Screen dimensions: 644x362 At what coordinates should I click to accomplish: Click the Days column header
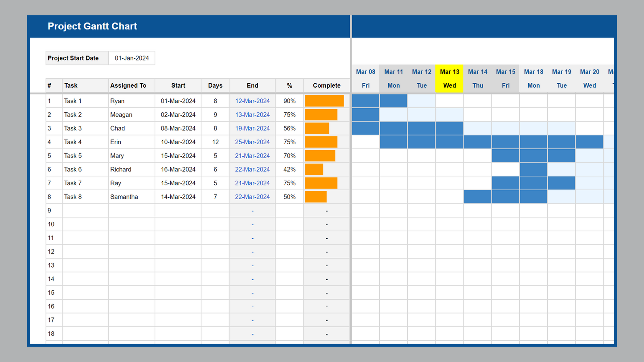click(x=215, y=85)
